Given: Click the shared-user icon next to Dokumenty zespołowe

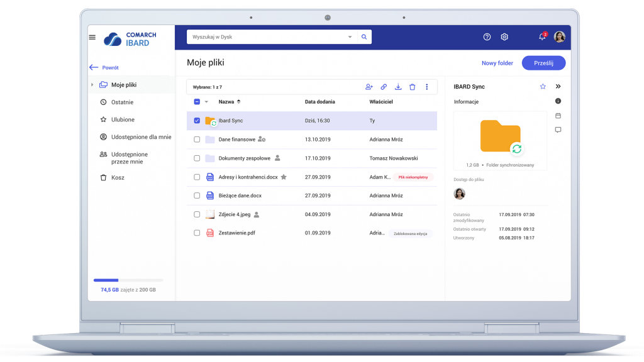Looking at the screenshot, I should (x=277, y=158).
